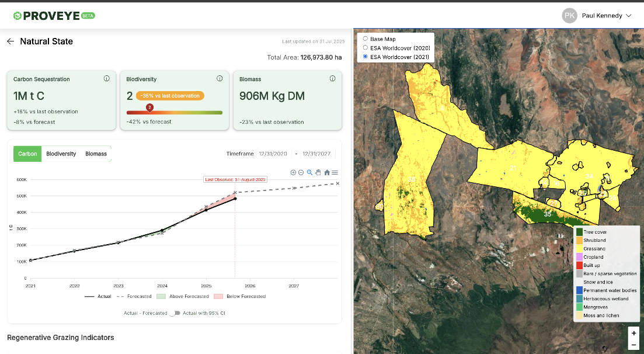Go back using the Natural State arrow
The height and width of the screenshot is (354, 644).
click(x=11, y=41)
